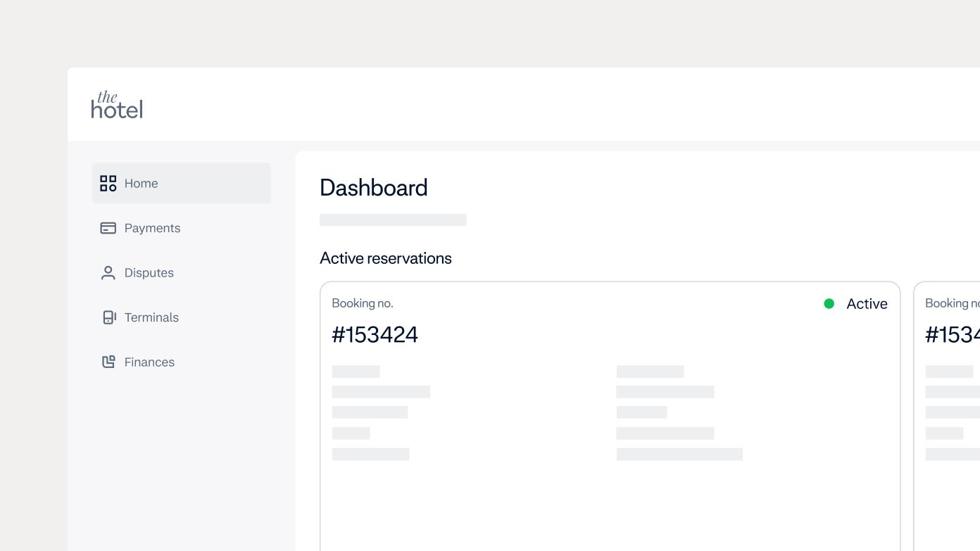This screenshot has height=551, width=980.
Task: Click the Disputes person icon
Action: click(x=108, y=273)
